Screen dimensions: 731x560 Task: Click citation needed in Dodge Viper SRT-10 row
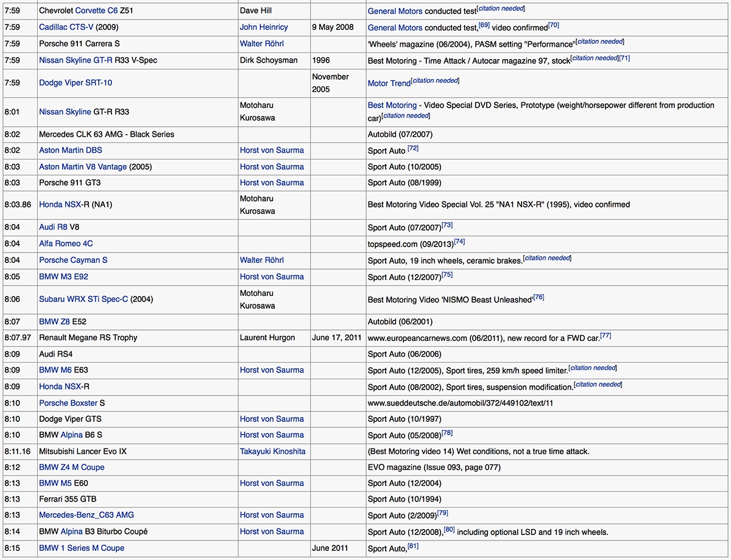(x=436, y=80)
